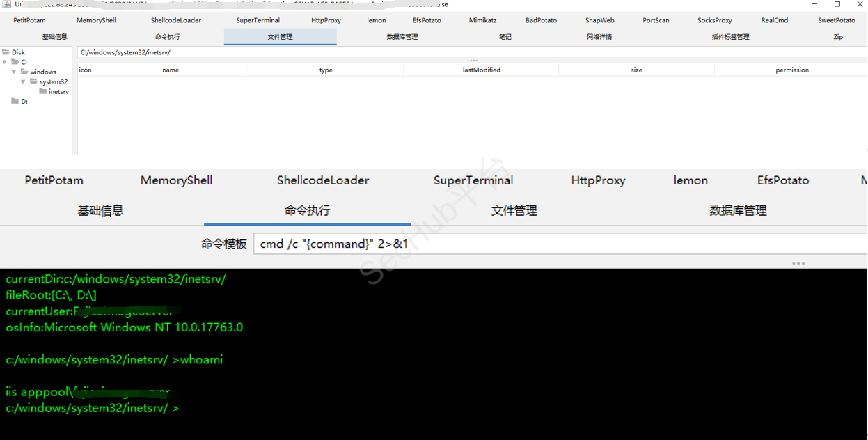Click the windows folder icon in tree

coord(24,72)
